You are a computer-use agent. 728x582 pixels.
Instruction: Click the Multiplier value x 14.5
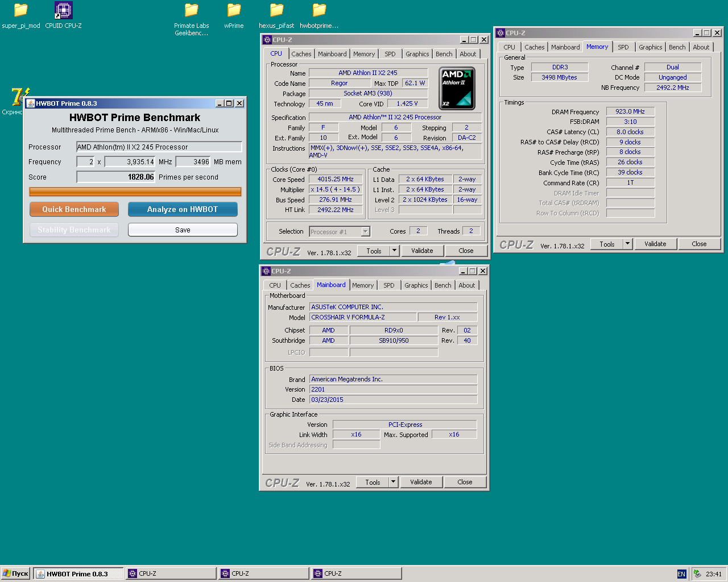click(336, 189)
